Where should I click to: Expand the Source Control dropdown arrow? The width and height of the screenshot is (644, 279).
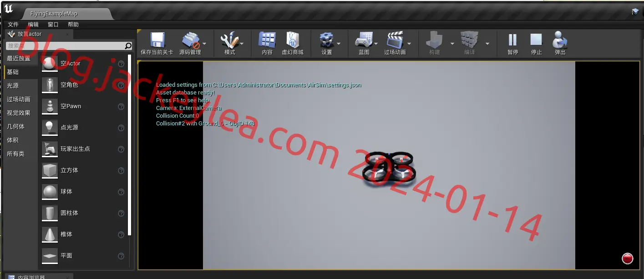click(x=204, y=44)
